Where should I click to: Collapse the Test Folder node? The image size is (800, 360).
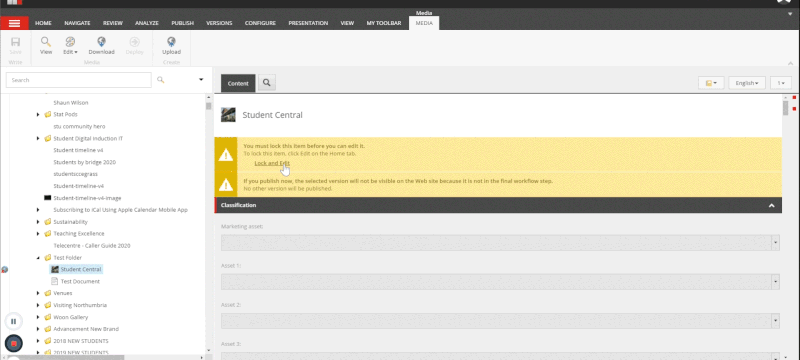(x=38, y=258)
